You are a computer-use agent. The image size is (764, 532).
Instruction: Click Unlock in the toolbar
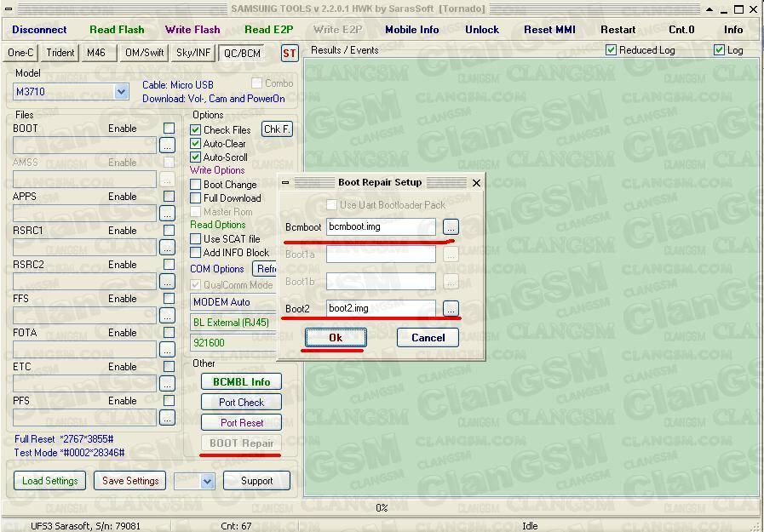[482, 30]
